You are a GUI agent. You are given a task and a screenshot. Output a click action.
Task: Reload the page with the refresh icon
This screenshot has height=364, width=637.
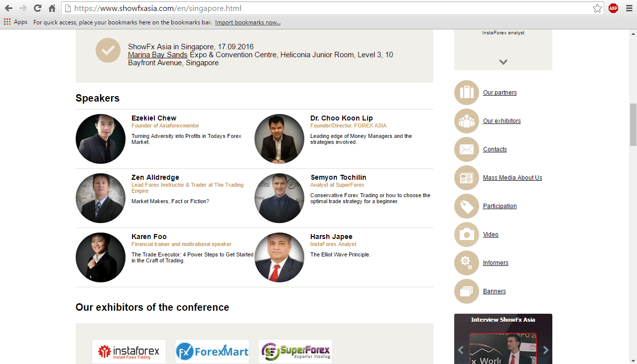click(x=37, y=8)
